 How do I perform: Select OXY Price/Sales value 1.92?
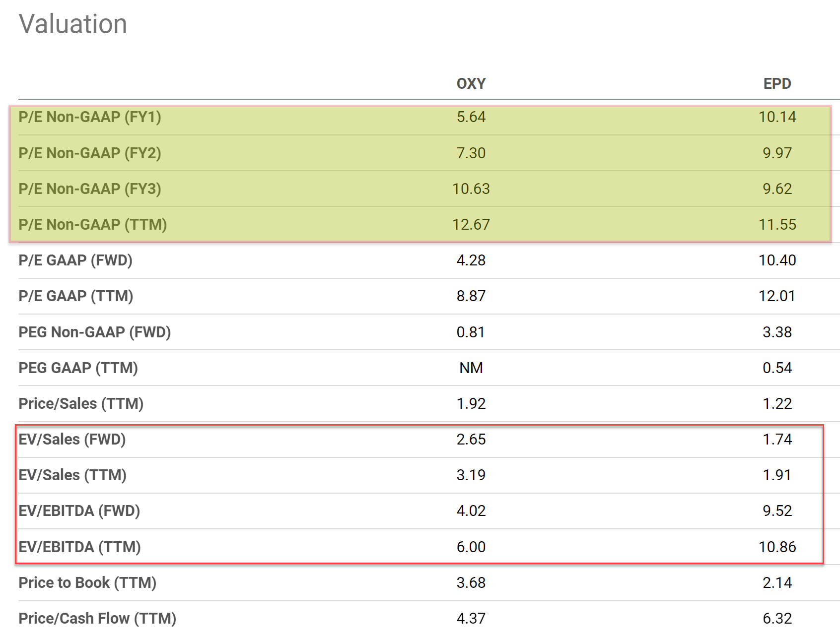click(x=471, y=403)
